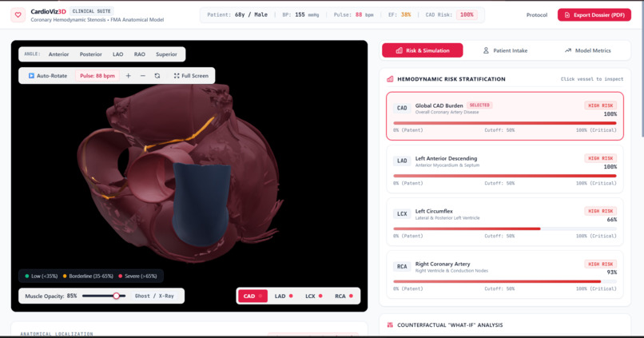644x338 pixels.
Task: Open Full Screen mode
Action: [x=191, y=76]
